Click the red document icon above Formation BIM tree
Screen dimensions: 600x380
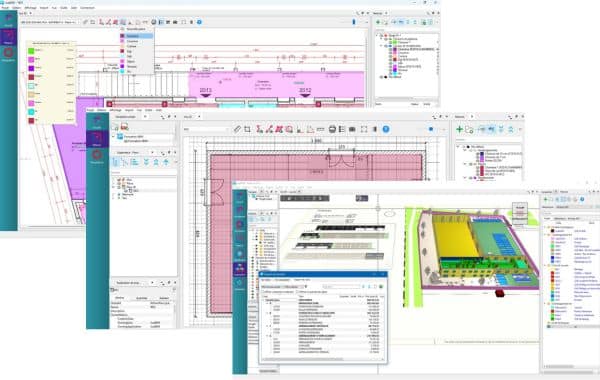point(124,127)
